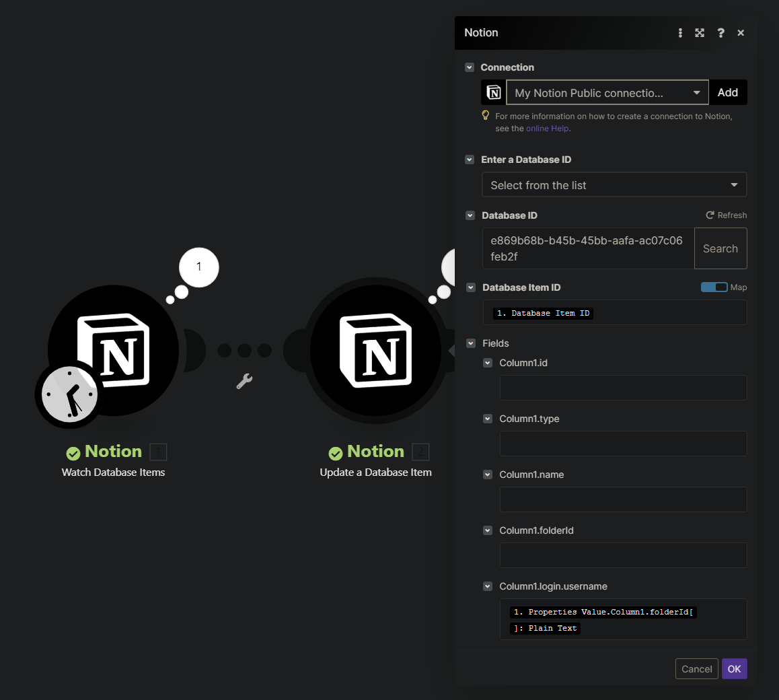
Task: Open the My Notion Public connection dropdown
Action: click(x=607, y=92)
